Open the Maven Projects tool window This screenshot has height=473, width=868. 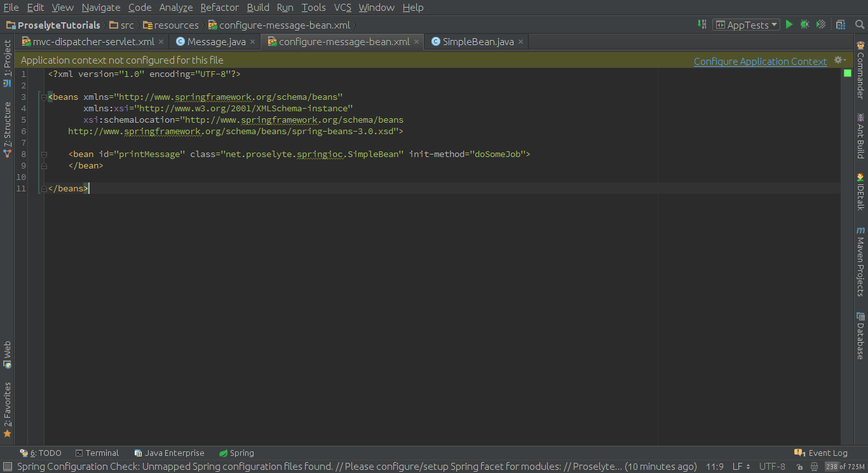[x=860, y=261]
